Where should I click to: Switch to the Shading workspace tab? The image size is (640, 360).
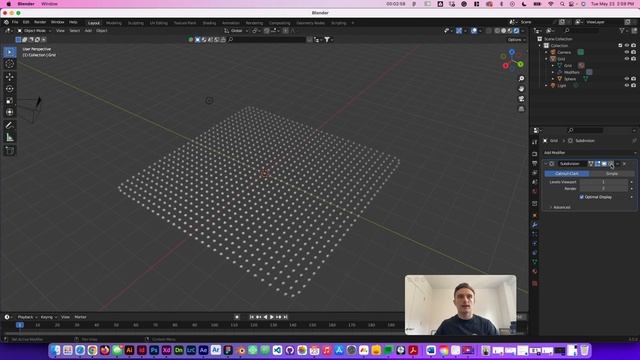coord(209,23)
